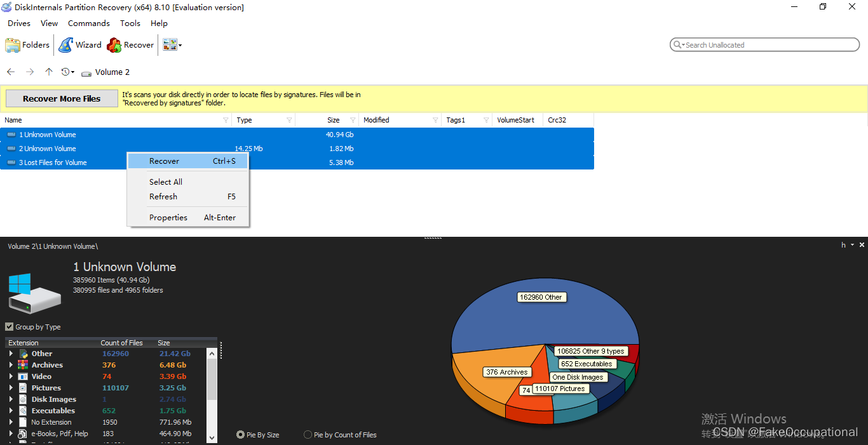Click the large Windows drive icon
The width and height of the screenshot is (868, 445).
coord(34,293)
